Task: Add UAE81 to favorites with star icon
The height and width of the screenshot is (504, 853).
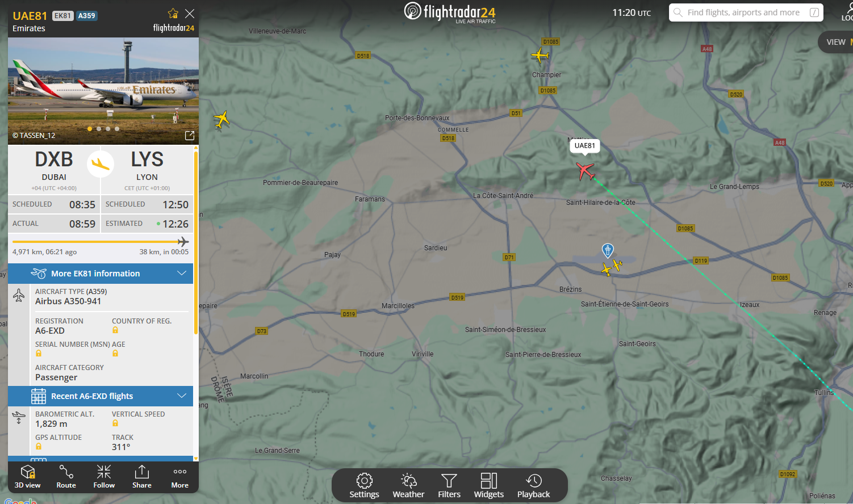Action: [x=173, y=14]
